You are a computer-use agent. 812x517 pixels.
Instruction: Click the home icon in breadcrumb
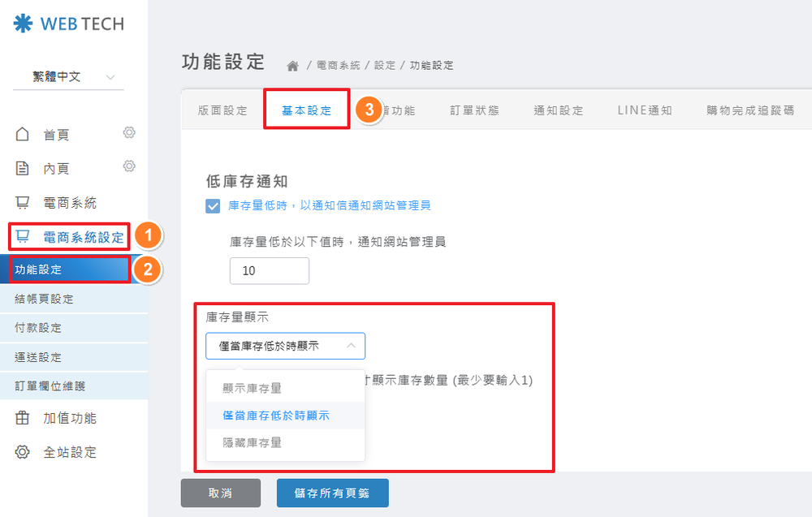coord(292,65)
